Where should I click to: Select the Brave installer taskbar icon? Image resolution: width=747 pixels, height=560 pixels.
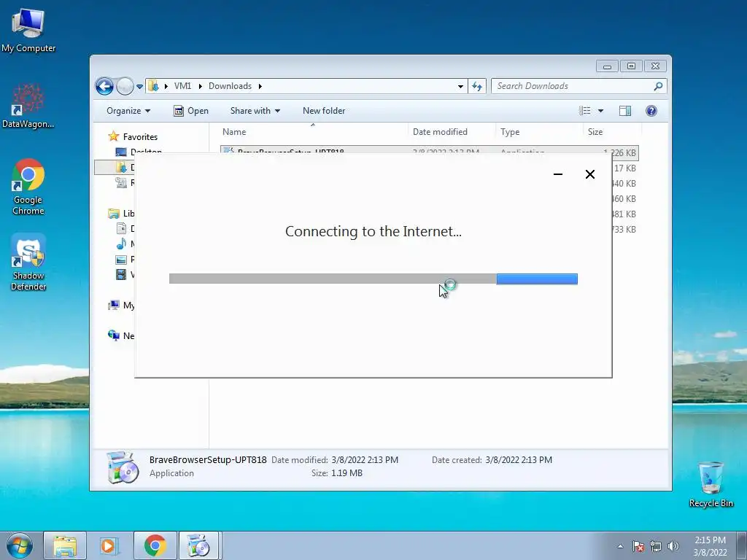(x=198, y=545)
